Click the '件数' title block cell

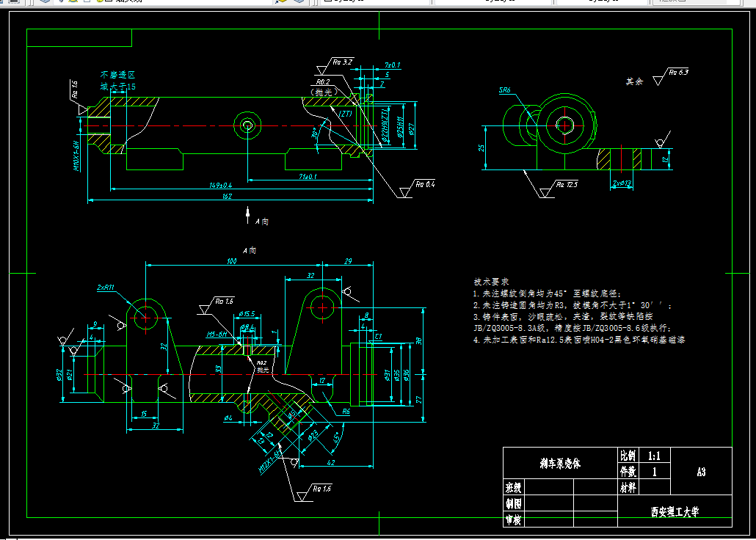click(x=628, y=472)
